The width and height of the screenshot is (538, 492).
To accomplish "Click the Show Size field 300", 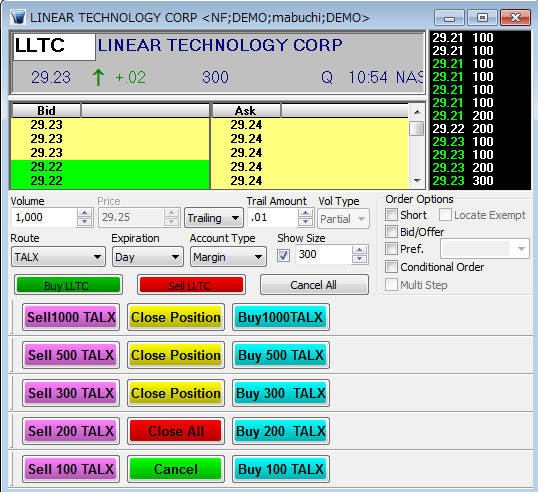I will (x=324, y=254).
